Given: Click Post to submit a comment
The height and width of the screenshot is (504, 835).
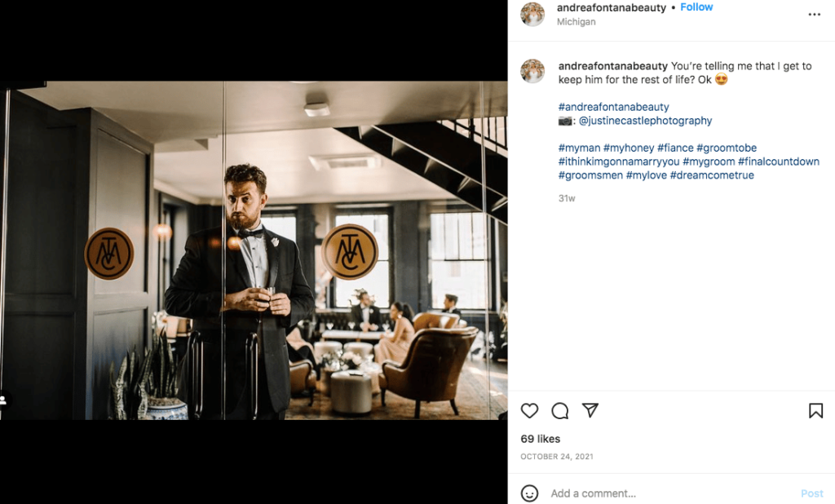Looking at the screenshot, I should 812,493.
